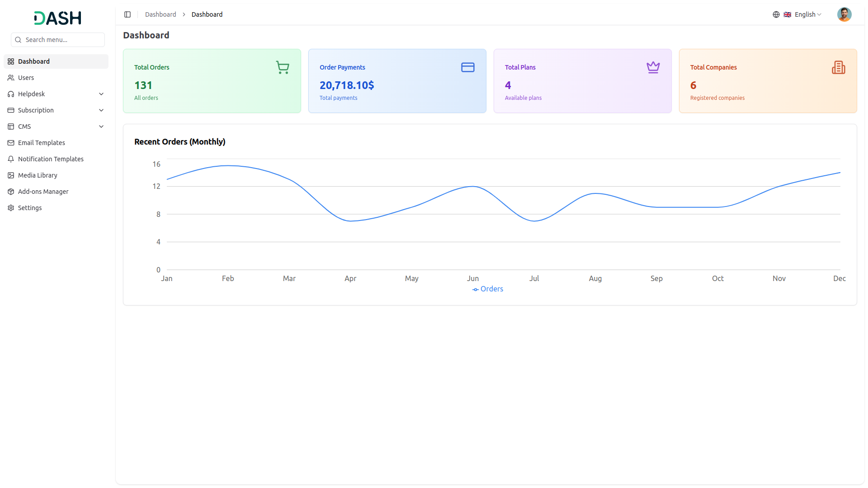Click the first Dashboard breadcrumb link
The width and height of the screenshot is (868, 488).
tap(160, 14)
